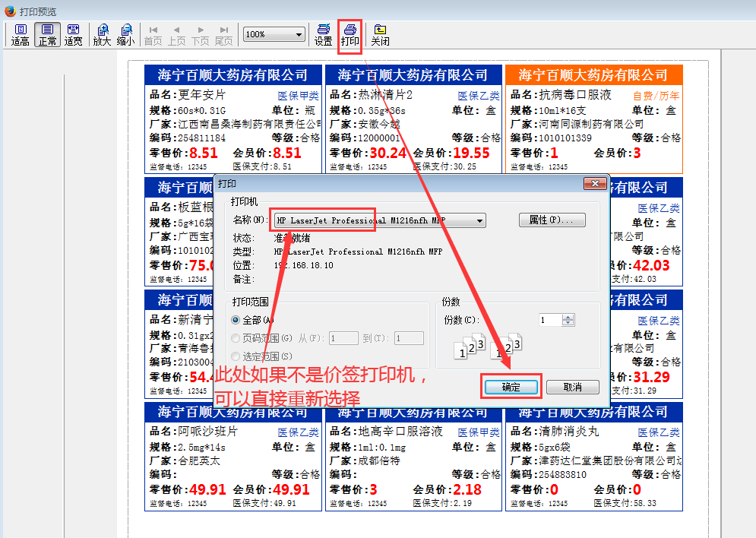Zoom in with the 放大 icon
The width and height of the screenshot is (756, 538).
(x=103, y=35)
